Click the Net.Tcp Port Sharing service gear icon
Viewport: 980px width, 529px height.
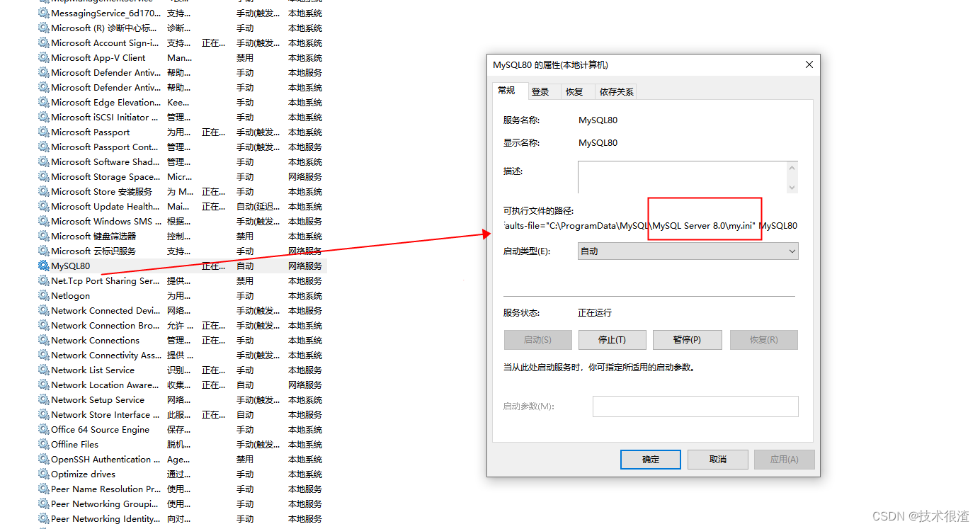pos(43,281)
